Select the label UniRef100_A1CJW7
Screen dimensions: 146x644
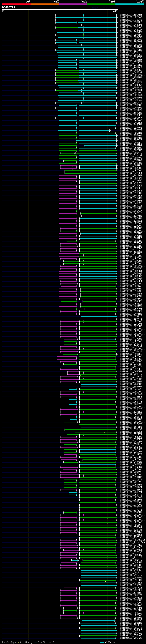[x=131, y=193]
